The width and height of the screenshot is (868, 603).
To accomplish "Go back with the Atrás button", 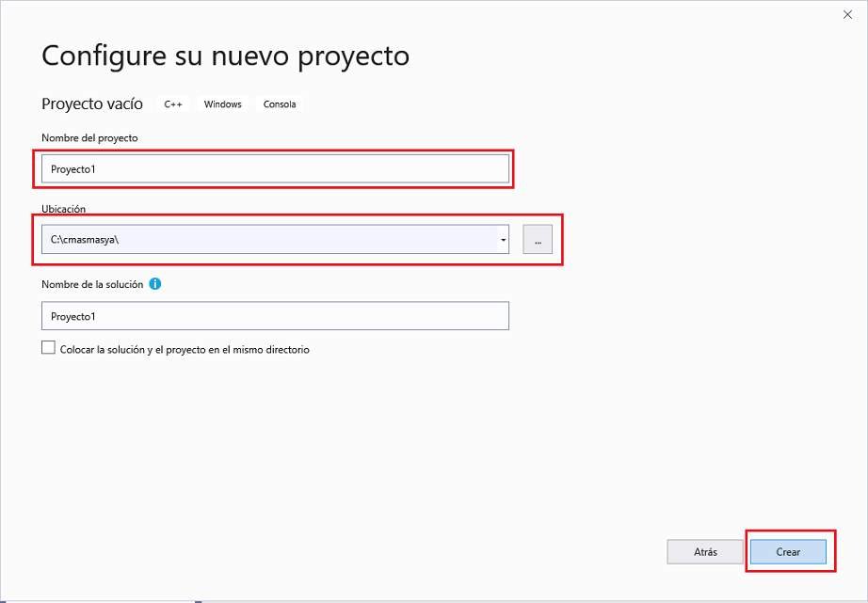I will point(705,552).
